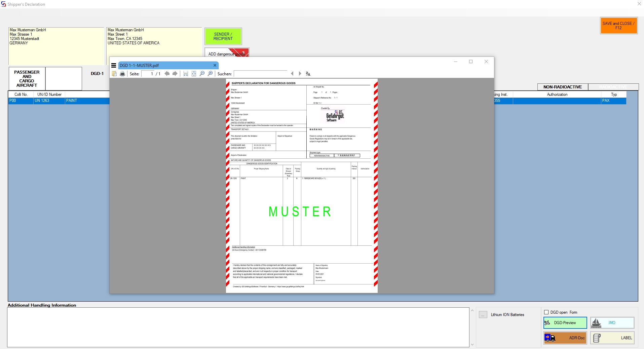Toggle match case search option icon
Image resolution: width=644 pixels, height=349 pixels.
point(308,74)
